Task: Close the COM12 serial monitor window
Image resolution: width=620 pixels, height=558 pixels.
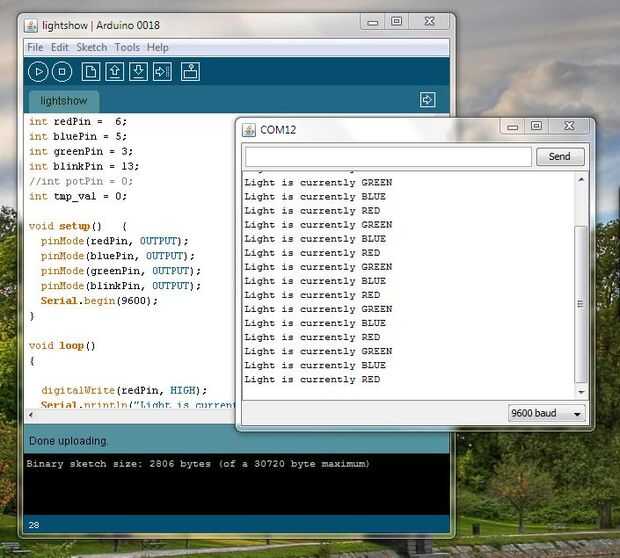Action: click(569, 127)
